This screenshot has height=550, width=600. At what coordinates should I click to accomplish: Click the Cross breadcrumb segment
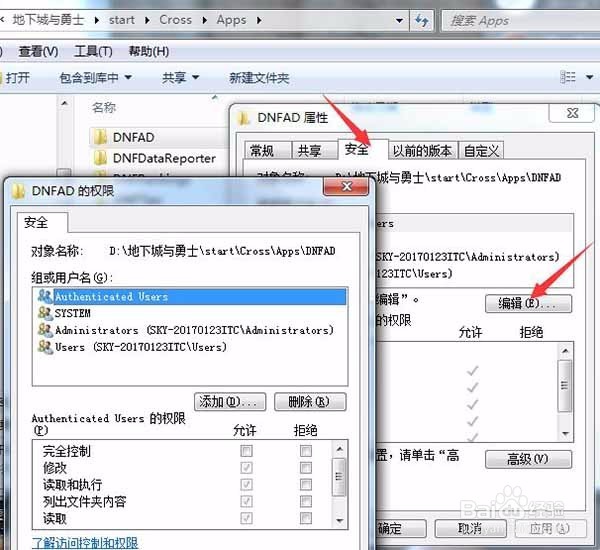coord(175,20)
